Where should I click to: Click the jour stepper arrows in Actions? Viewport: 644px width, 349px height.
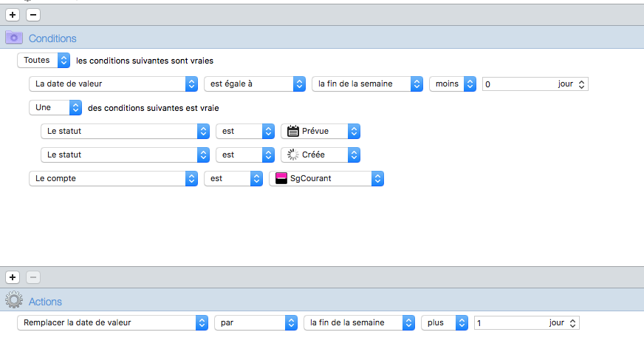pos(572,323)
